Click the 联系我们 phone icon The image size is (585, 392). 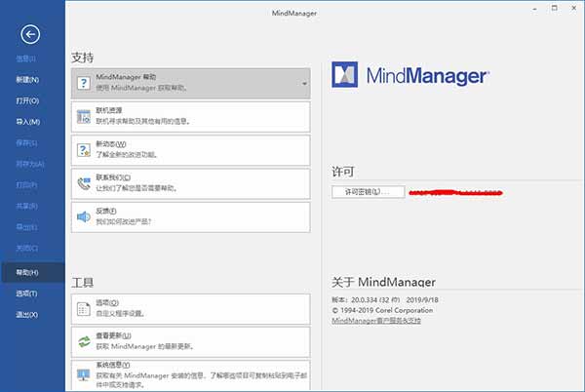click(84, 183)
